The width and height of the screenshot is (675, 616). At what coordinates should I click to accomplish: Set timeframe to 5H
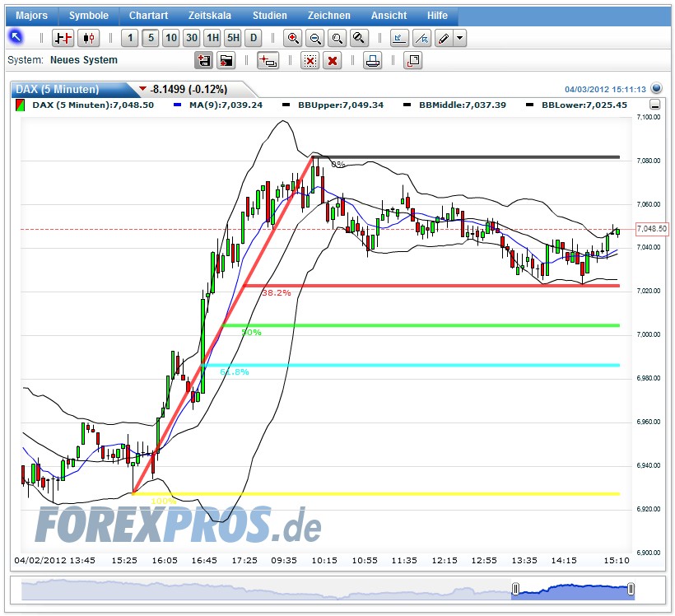point(233,38)
